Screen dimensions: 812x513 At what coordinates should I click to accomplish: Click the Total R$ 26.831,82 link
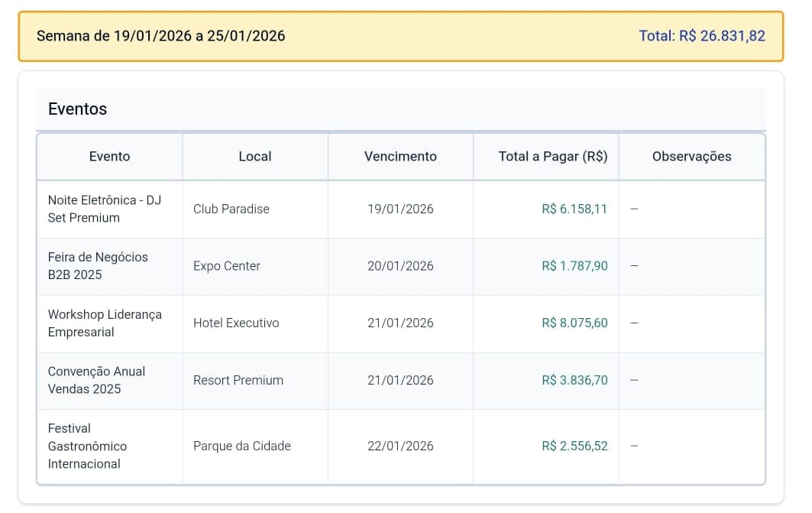tap(702, 35)
